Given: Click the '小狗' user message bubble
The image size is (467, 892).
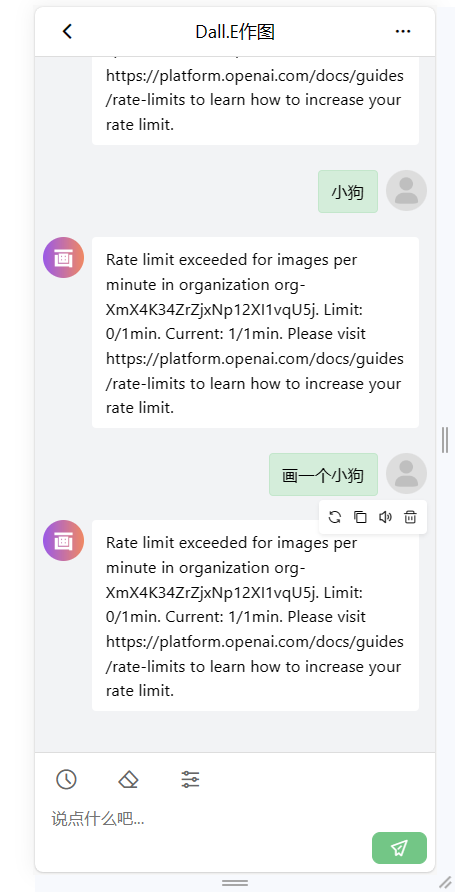Looking at the screenshot, I should point(348,192).
